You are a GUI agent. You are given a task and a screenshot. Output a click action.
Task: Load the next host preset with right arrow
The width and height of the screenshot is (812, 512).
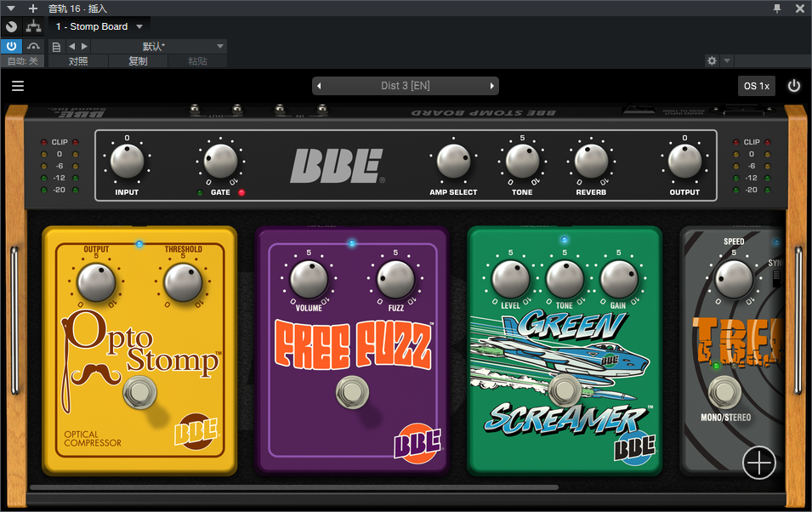point(84,46)
